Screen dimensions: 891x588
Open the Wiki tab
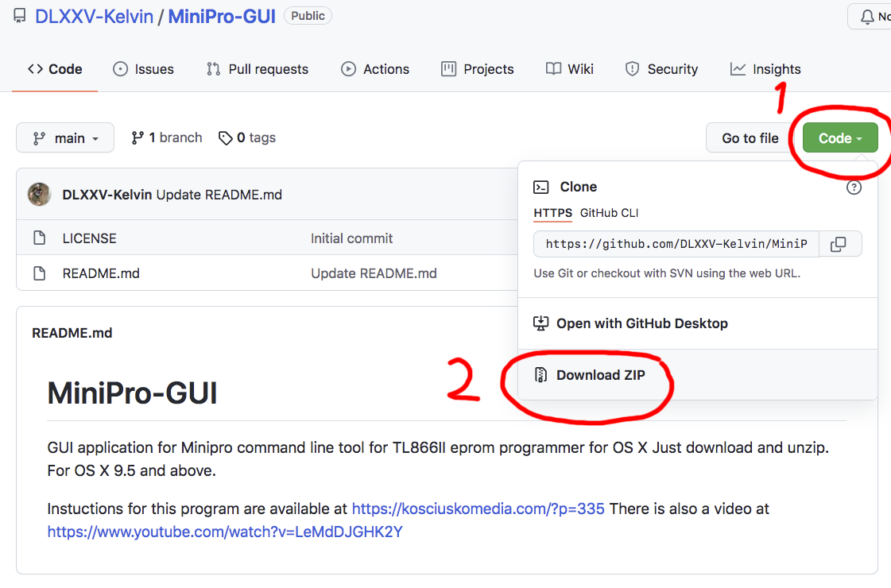click(569, 69)
